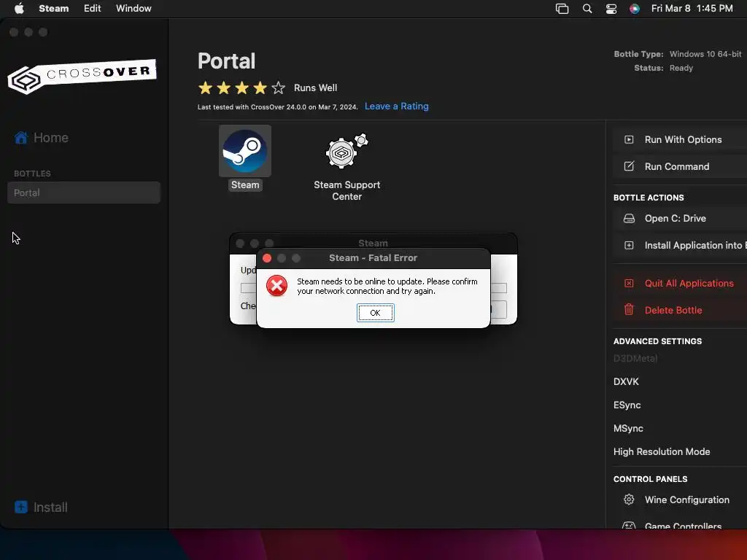Click the Run With Options play icon
This screenshot has width=747, height=560.
click(x=629, y=139)
